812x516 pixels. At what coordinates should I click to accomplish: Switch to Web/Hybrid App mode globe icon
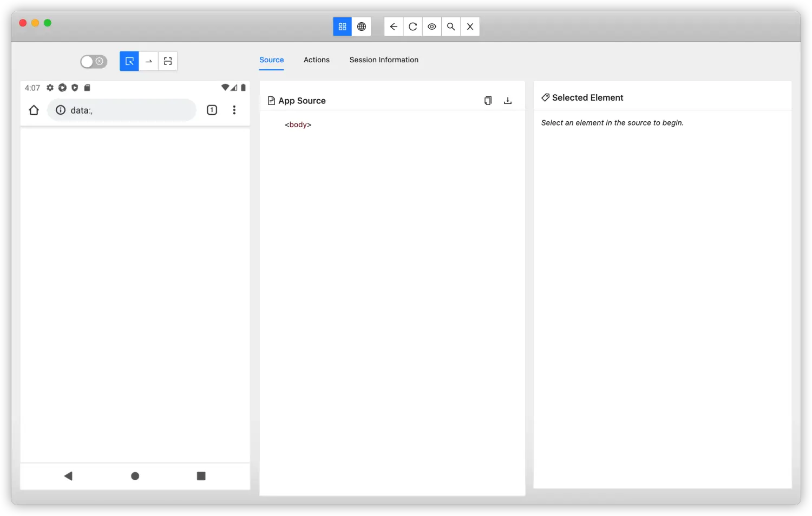(x=362, y=27)
